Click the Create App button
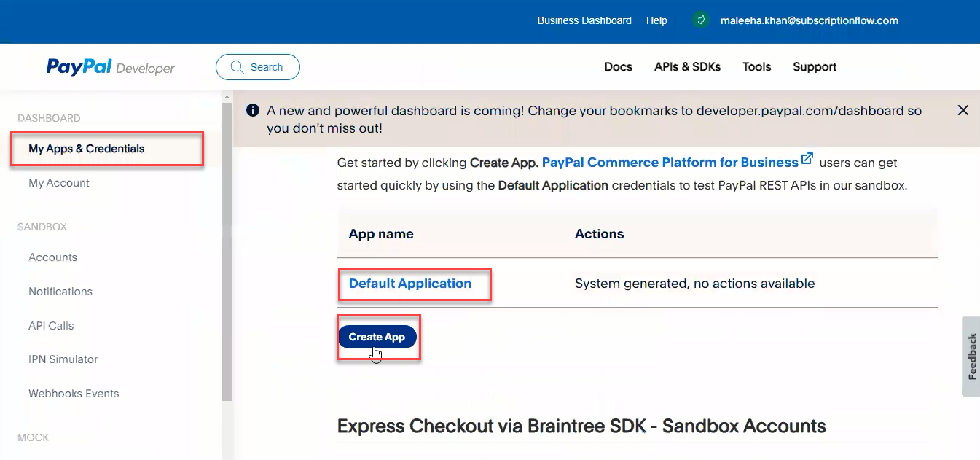980x460 pixels. (377, 337)
